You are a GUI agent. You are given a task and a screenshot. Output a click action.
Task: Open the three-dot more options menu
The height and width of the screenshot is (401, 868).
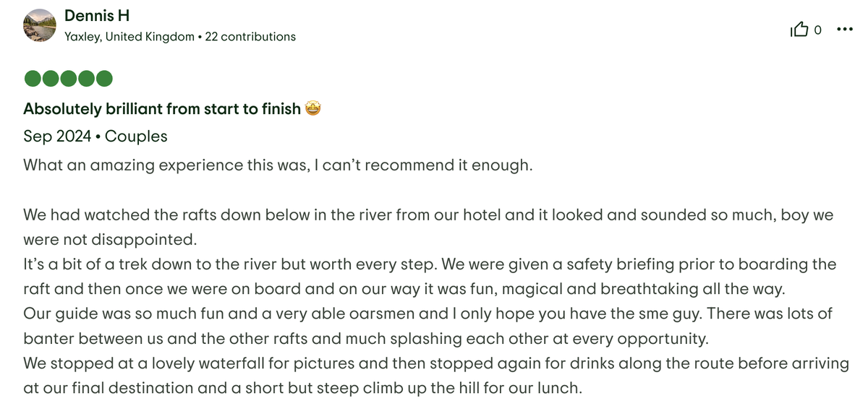pos(844,30)
